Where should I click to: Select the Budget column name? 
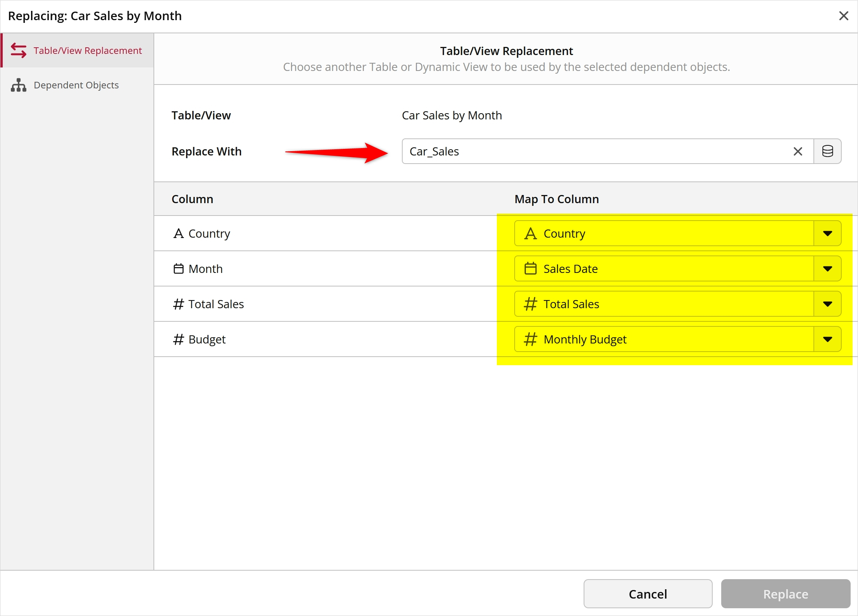(x=207, y=339)
